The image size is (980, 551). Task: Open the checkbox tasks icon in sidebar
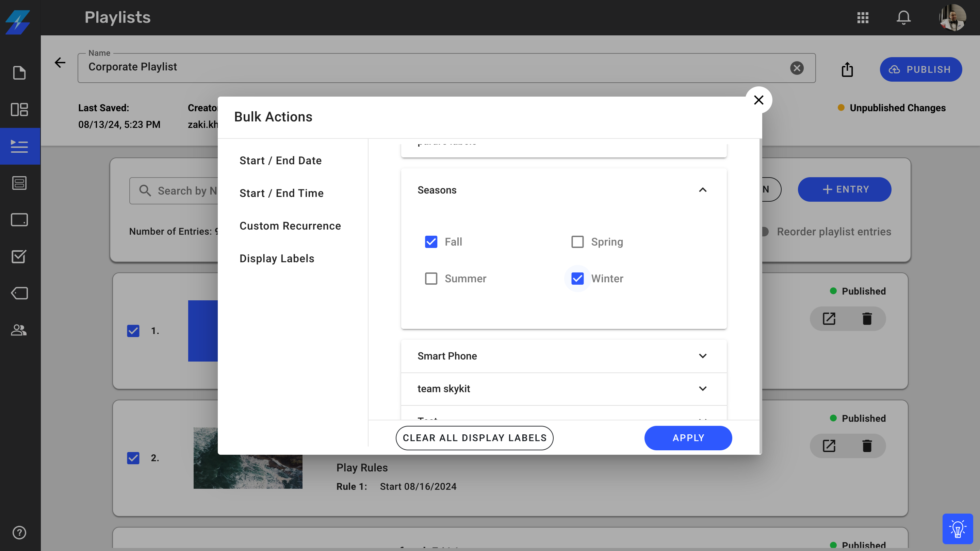tap(19, 256)
